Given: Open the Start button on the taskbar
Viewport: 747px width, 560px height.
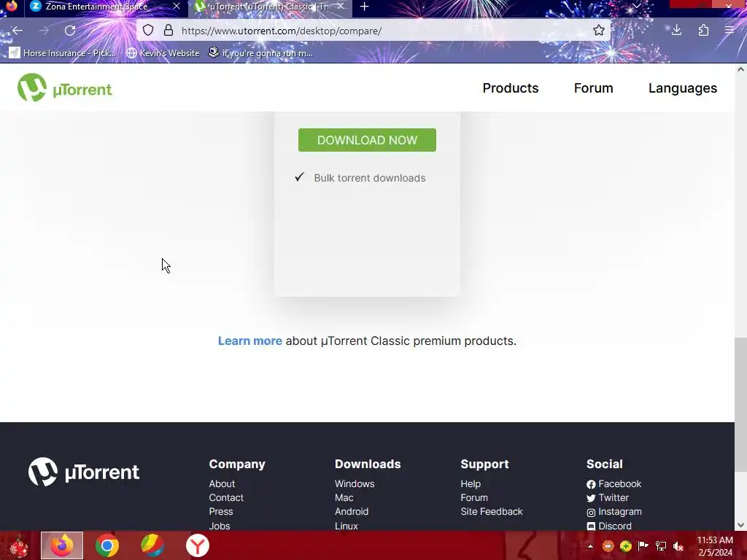Looking at the screenshot, I should point(18,545).
